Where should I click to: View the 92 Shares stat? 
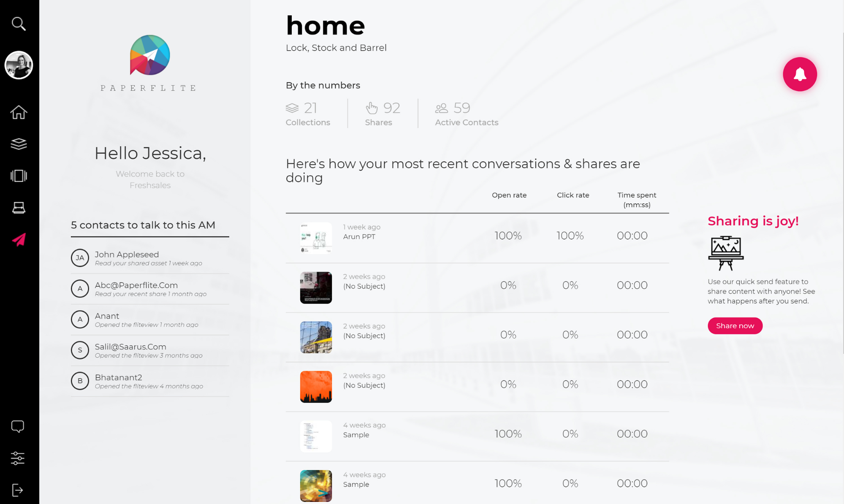pos(383,114)
